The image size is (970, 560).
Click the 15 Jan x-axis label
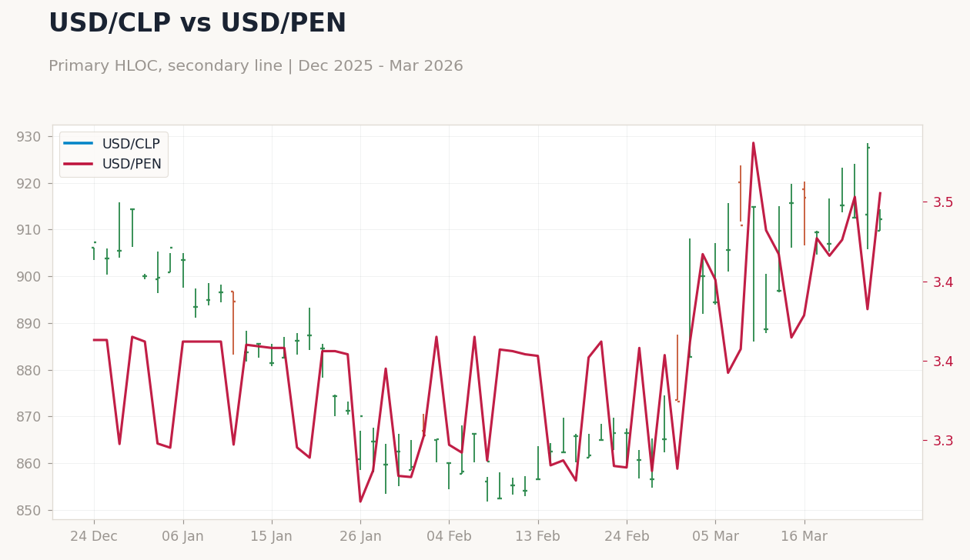pos(272,537)
